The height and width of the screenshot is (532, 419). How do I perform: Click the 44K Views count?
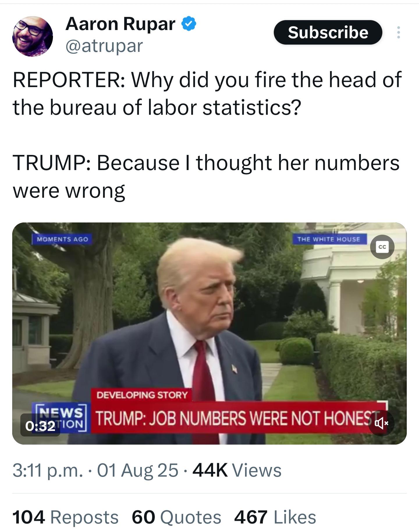pos(237,470)
